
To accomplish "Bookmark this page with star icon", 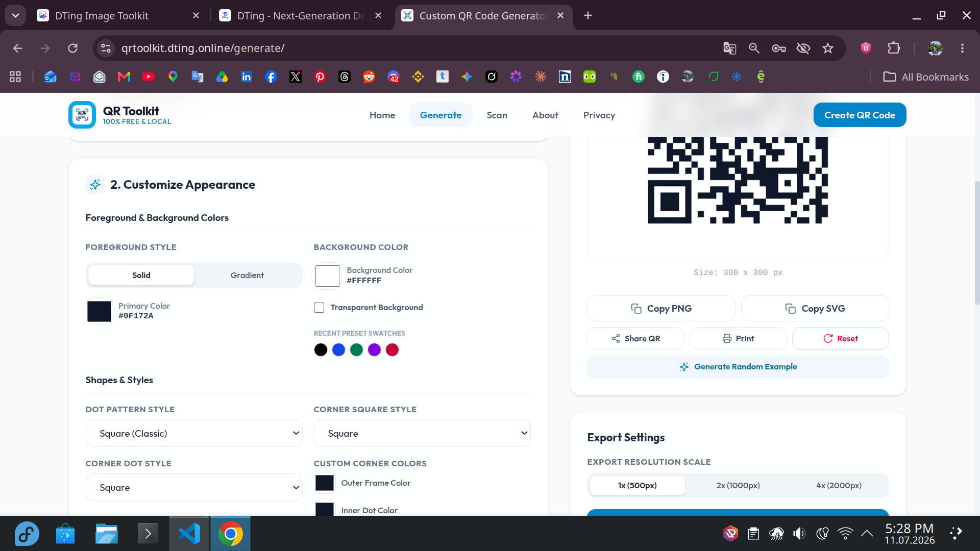I will [828, 48].
